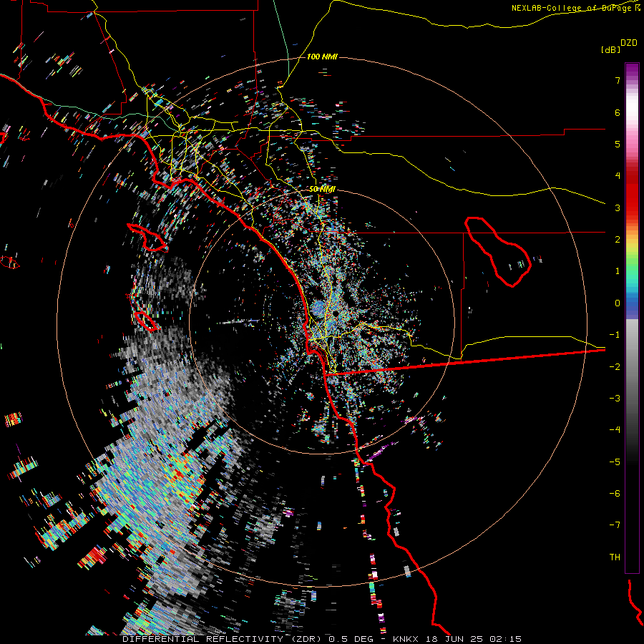Click the -6 value on the dB scale

pos(615,494)
